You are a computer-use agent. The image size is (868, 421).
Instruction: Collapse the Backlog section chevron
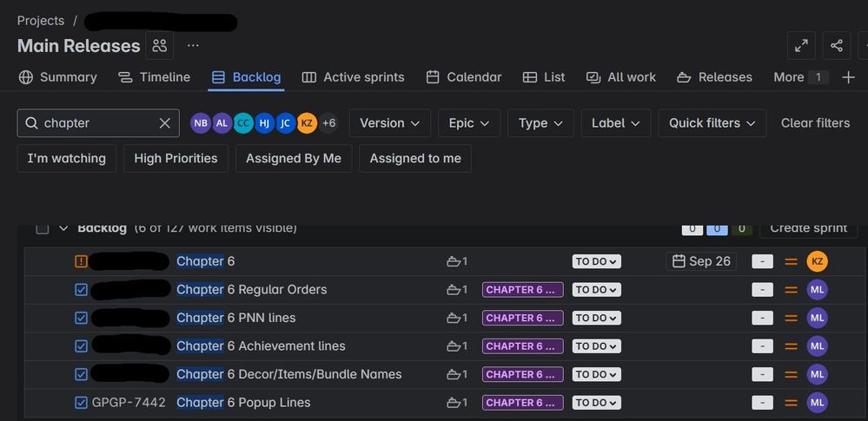(x=63, y=228)
